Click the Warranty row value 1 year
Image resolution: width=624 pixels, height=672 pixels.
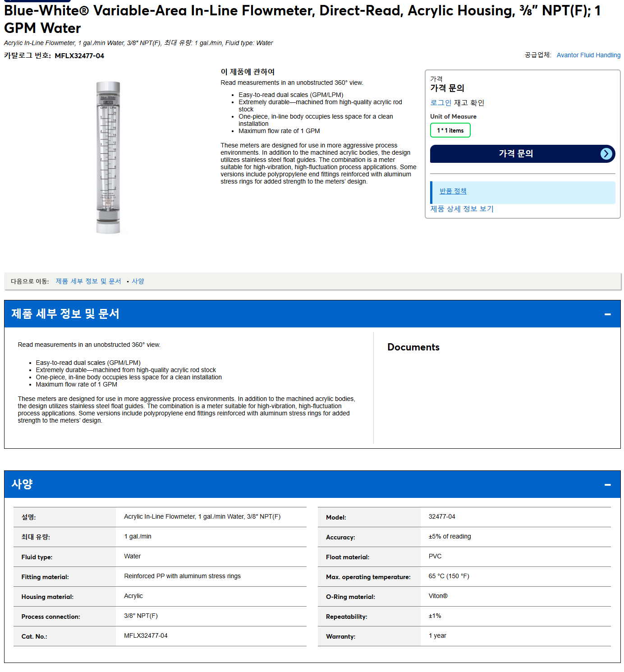437,636
